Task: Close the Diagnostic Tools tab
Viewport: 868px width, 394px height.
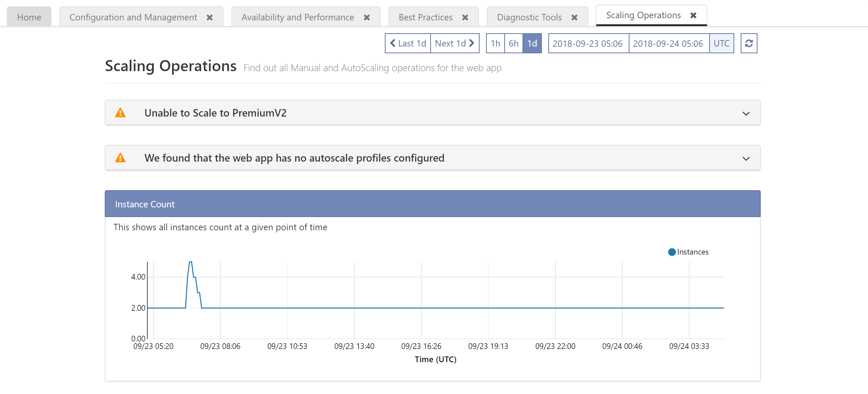Action: pos(574,18)
